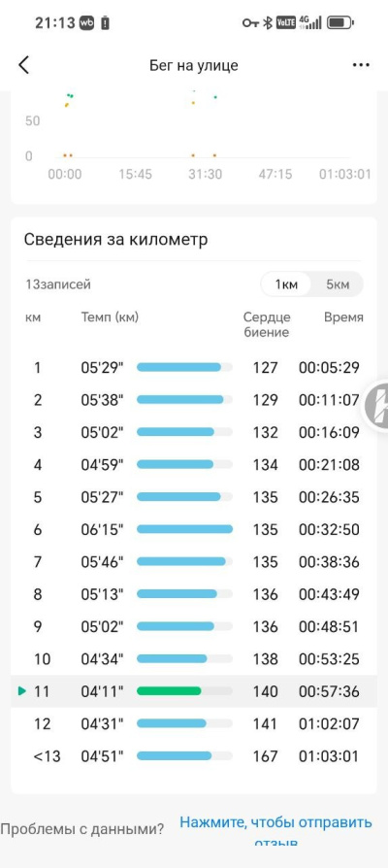
Task: Tap the Проблемы с данными? text
Action: (81, 829)
